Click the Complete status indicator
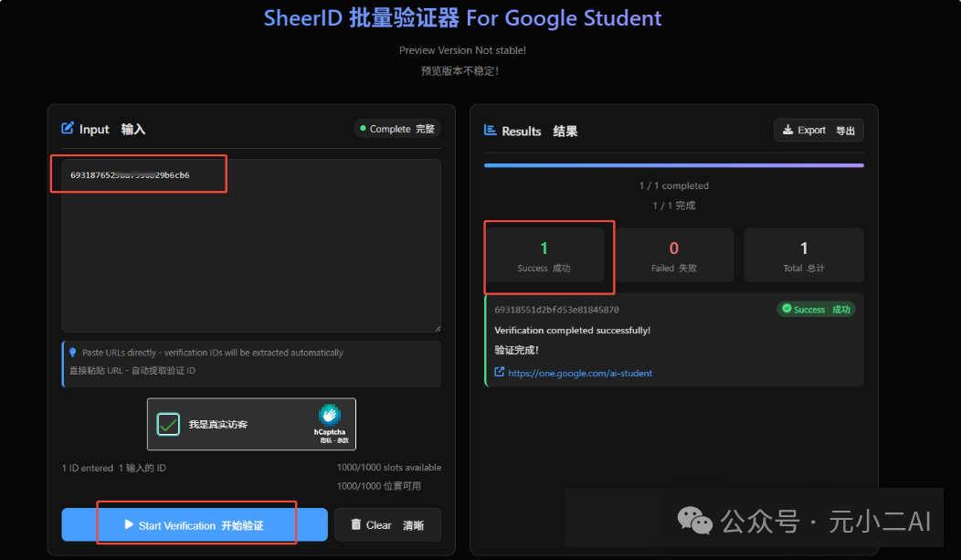The height and width of the screenshot is (560, 961). point(397,129)
